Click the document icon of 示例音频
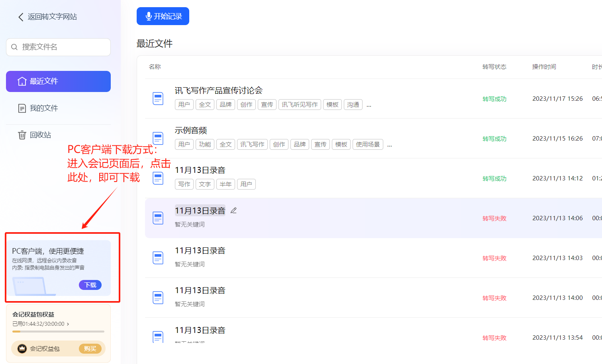 click(x=158, y=138)
